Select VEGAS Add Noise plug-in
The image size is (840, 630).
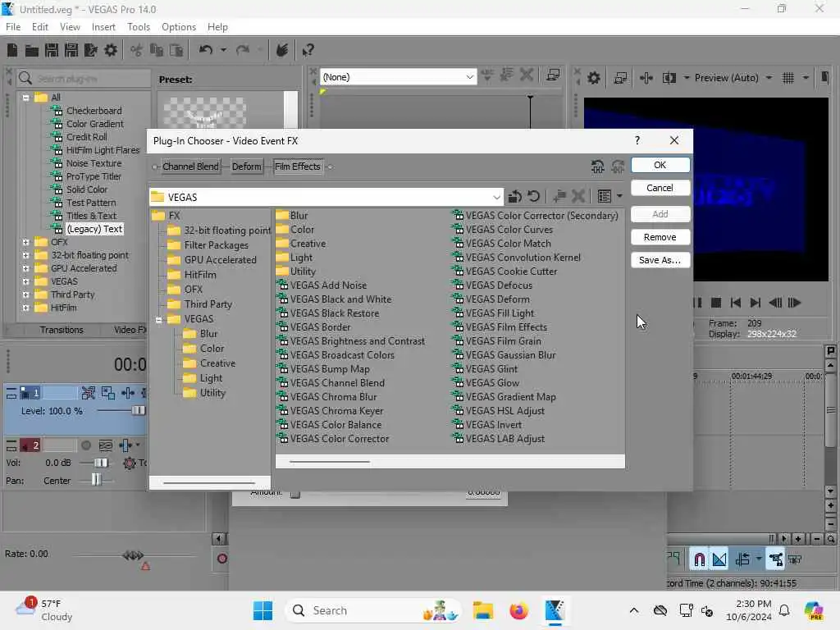click(x=322, y=285)
